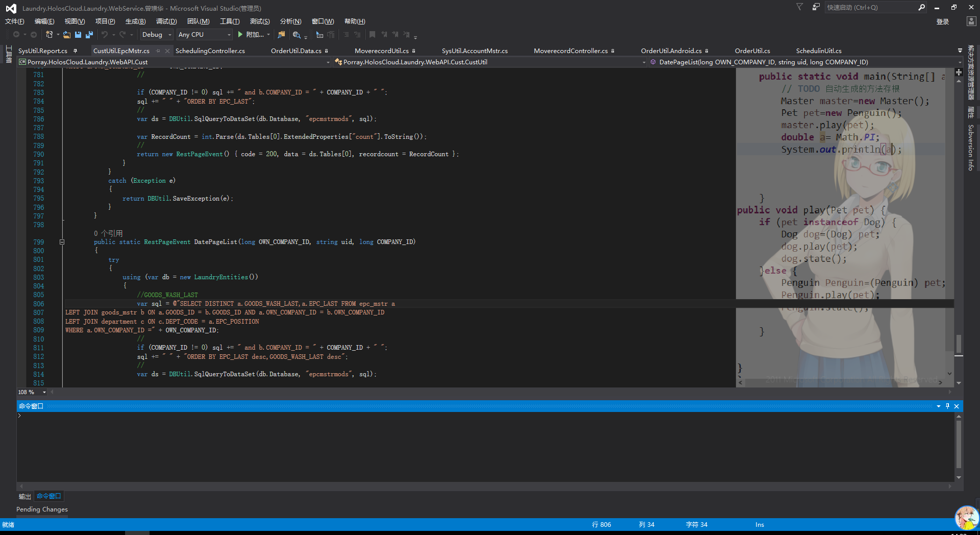Open the CustUtil class navigation dropdown
Screen dimensions: 980x535
pos(491,62)
